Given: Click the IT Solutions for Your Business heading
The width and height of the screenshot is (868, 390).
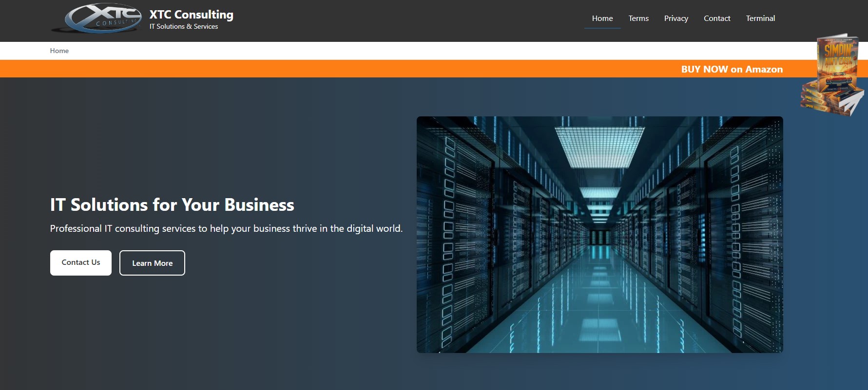Looking at the screenshot, I should tap(172, 205).
